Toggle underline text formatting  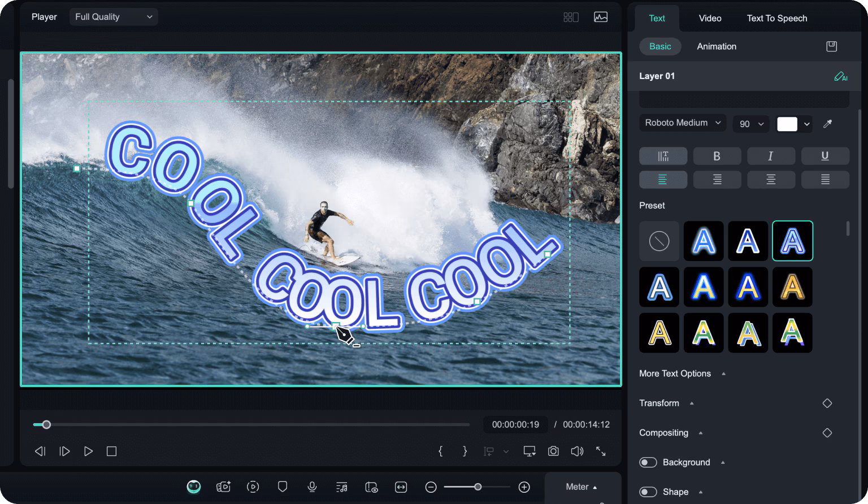tap(824, 156)
